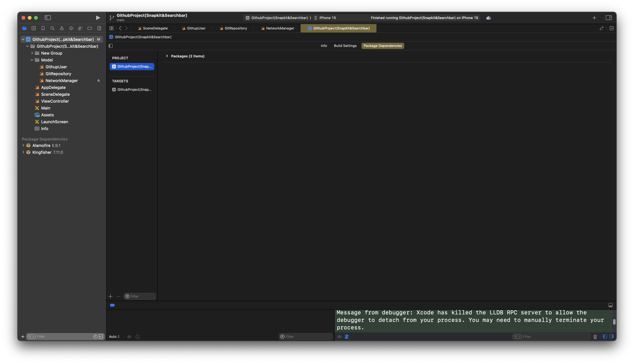The image size is (634, 364).
Task: Toggle the console pane
Action: tap(612, 337)
